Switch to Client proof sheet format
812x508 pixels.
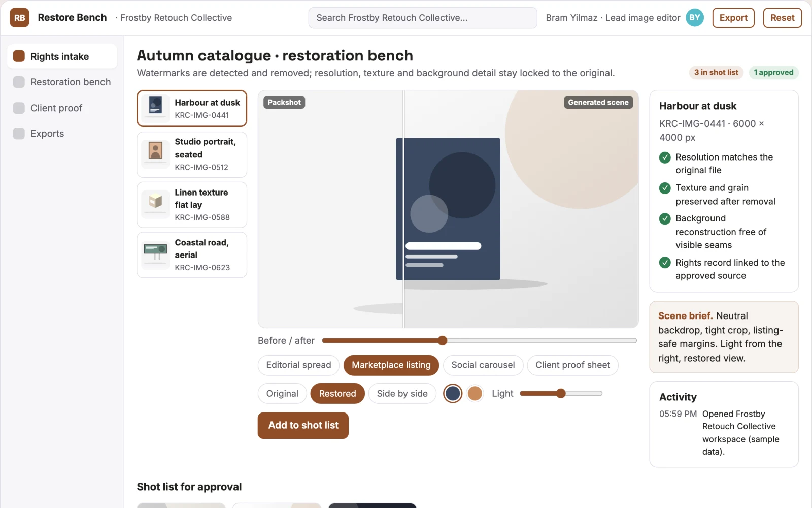(572, 365)
